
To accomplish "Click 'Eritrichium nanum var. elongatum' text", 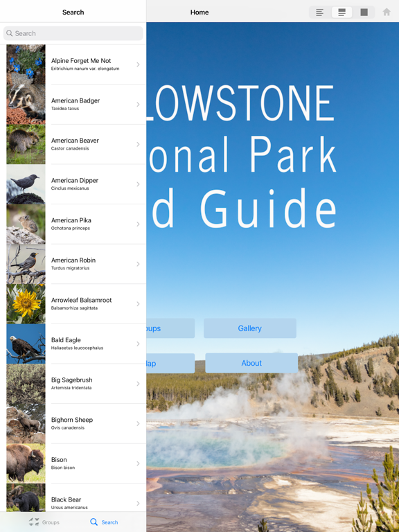I will [85, 69].
